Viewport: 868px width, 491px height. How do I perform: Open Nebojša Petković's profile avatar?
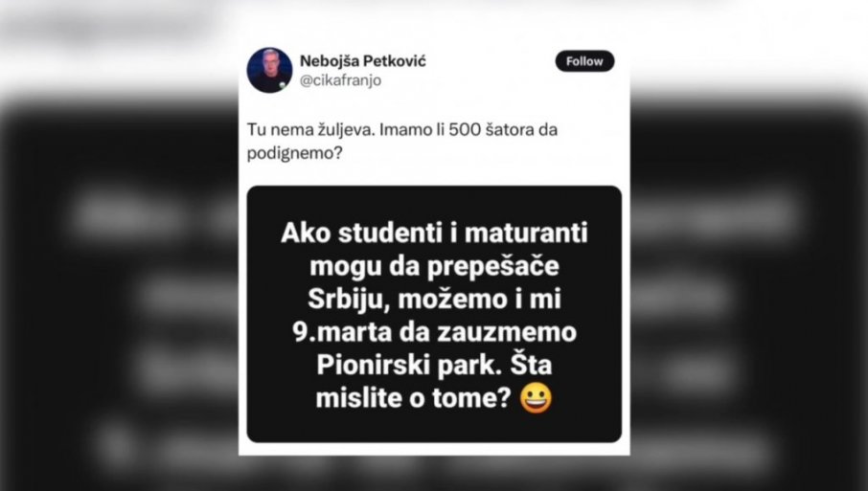click(269, 70)
